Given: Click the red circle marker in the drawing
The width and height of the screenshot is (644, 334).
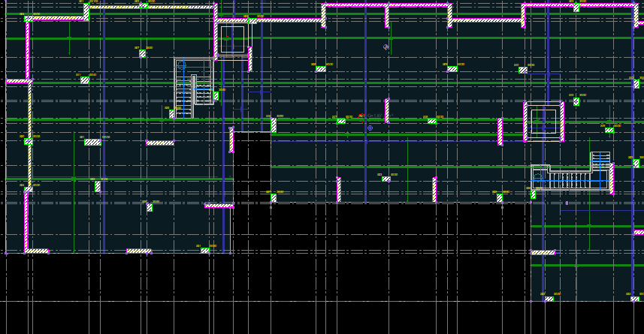Looking at the screenshot, I should click(361, 116).
